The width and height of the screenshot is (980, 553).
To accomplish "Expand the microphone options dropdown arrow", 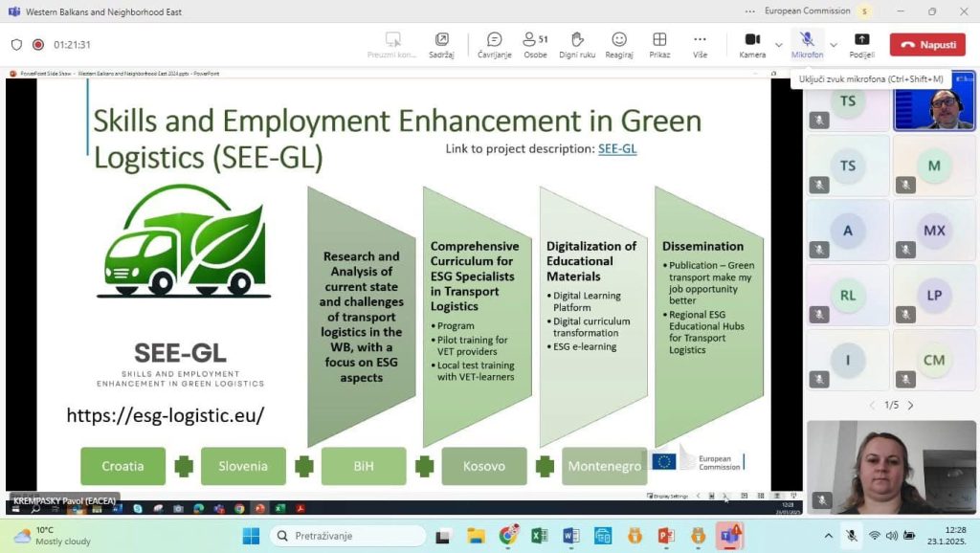I will coord(833,45).
